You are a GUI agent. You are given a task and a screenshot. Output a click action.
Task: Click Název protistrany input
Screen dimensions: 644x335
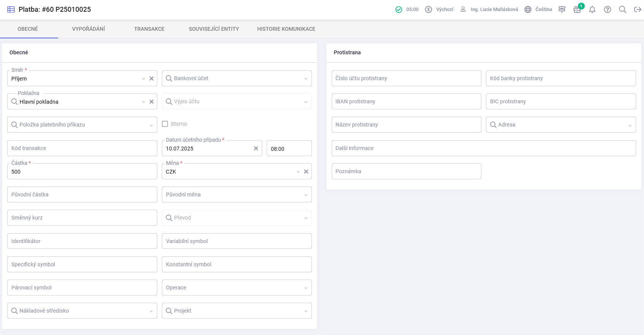[406, 125]
